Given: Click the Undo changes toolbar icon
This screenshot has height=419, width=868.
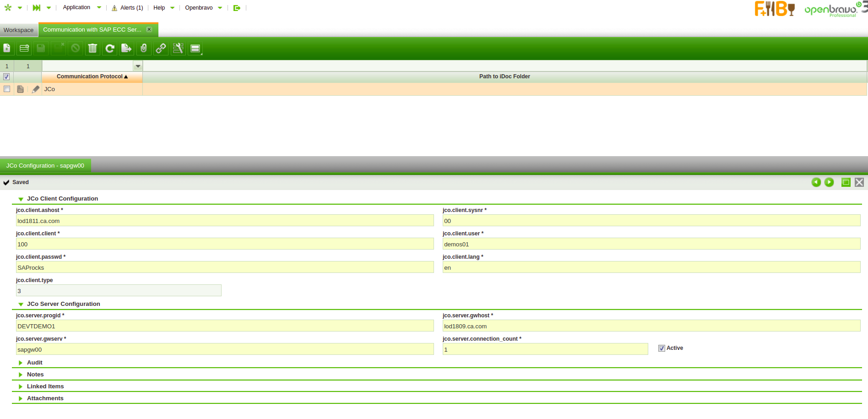Looking at the screenshot, I should coord(76,48).
